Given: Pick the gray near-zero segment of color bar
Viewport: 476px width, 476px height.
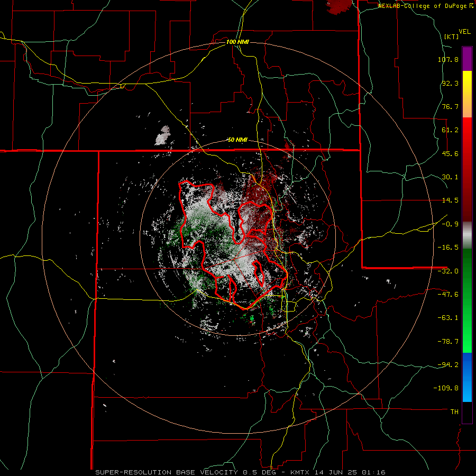Looking at the screenshot, I should tap(467, 235).
